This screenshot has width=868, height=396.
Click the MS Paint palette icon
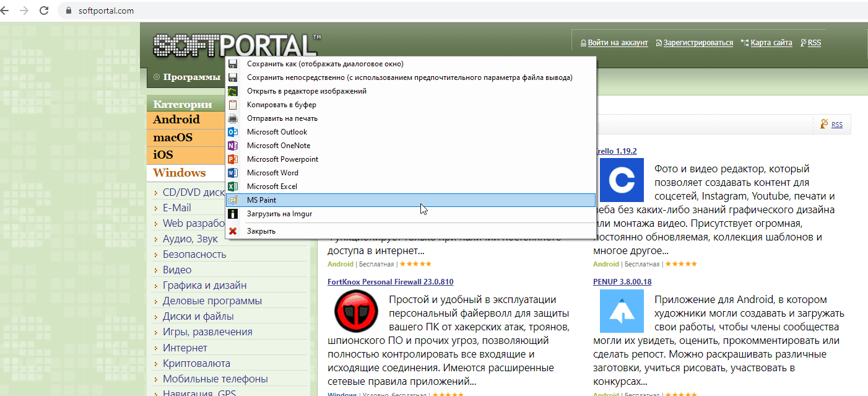(x=233, y=200)
